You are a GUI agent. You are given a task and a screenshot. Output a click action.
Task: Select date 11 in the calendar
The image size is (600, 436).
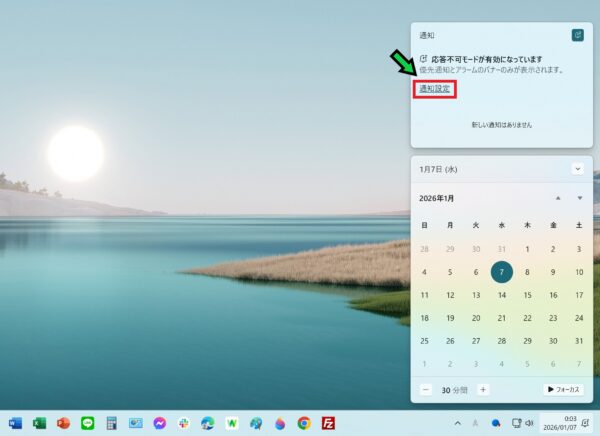[424, 295]
